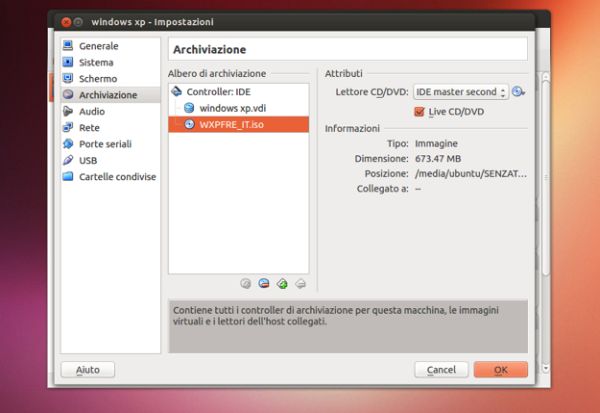
Task: Click the Cancel button
Action: tap(442, 369)
